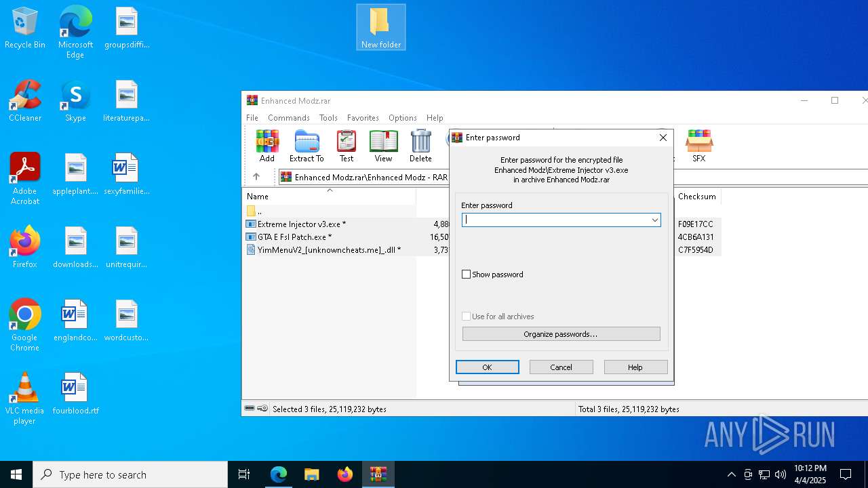This screenshot has height=488, width=868.
Task: Open VLC media player desktop shortcut
Action: [25, 399]
